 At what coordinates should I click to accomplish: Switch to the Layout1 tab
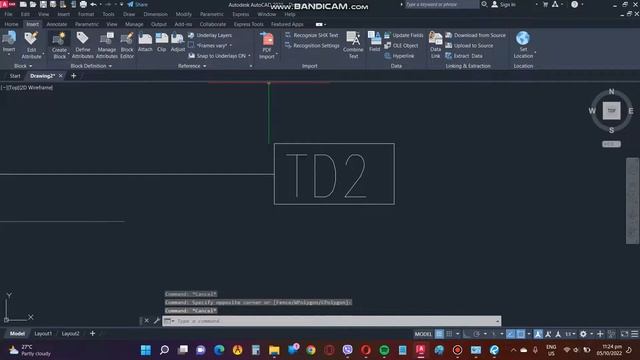(x=43, y=333)
